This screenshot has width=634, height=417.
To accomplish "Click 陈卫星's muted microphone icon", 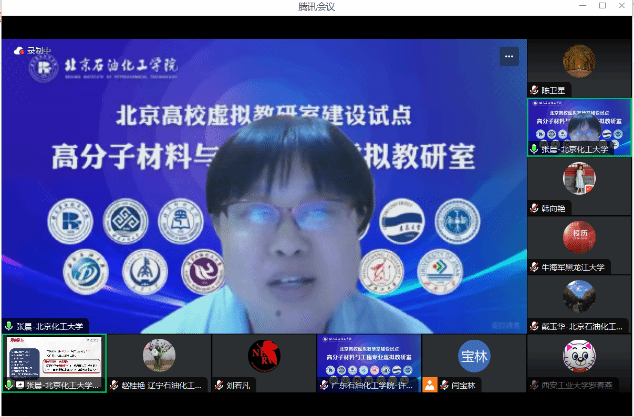I will (x=535, y=90).
